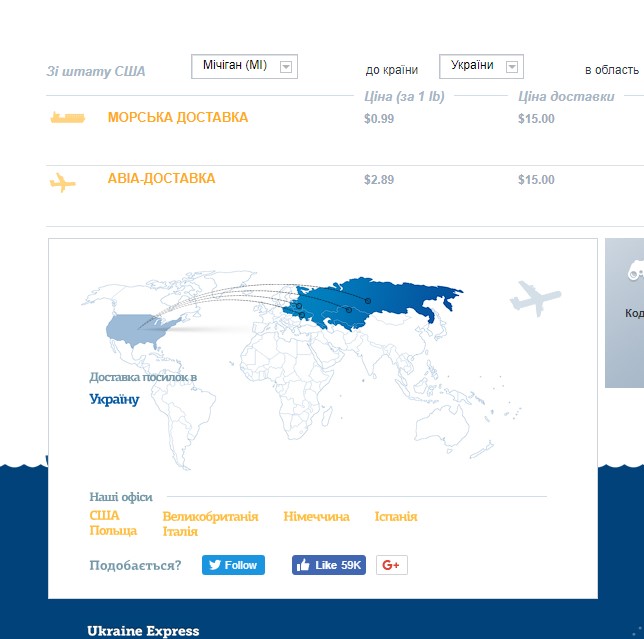Click the Google Plus G+ button
This screenshot has height=639, width=644.
pos(391,565)
